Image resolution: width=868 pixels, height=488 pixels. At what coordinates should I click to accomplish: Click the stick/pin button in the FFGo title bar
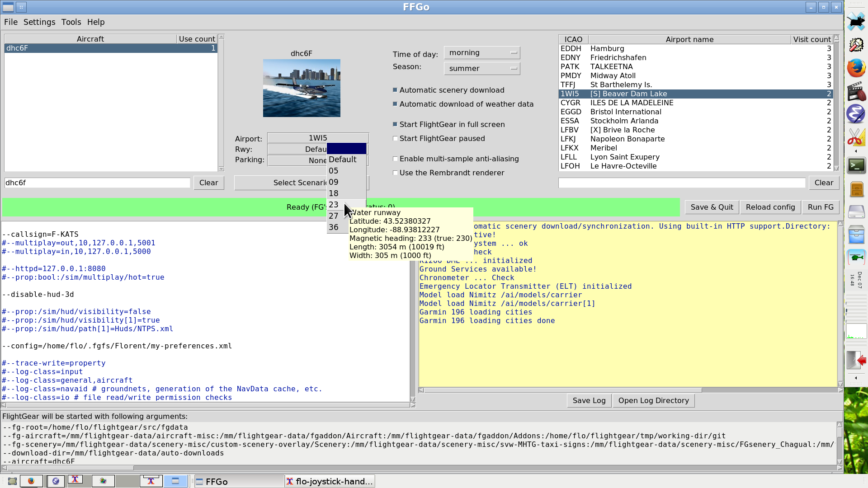point(21,7)
